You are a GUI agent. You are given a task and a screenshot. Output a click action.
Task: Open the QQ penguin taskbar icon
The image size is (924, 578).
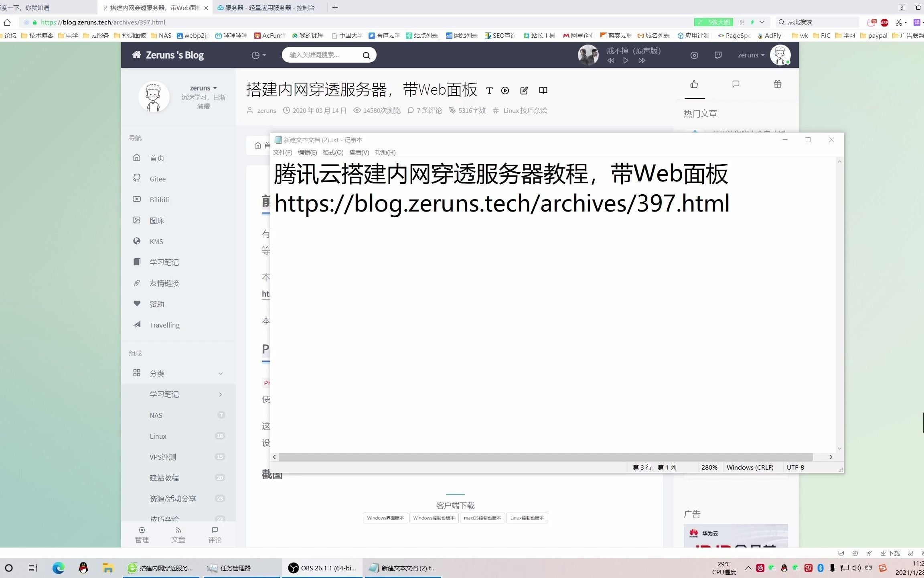click(83, 568)
